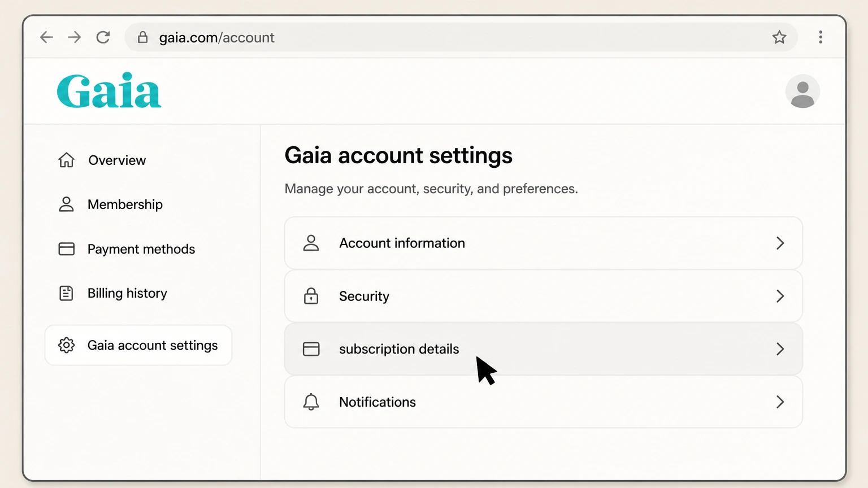This screenshot has height=488, width=868.
Task: Click the Billing history document icon
Action: pyautogui.click(x=66, y=293)
